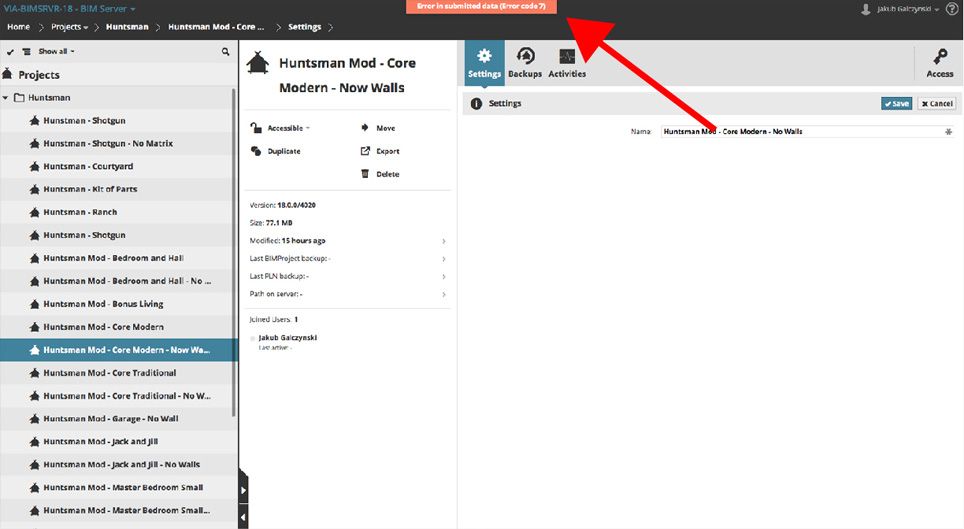Click the Settings info icon

click(476, 103)
